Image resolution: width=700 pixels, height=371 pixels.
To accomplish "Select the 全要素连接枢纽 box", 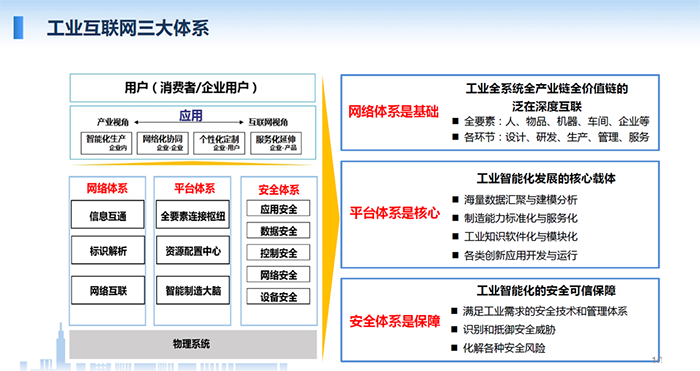I will coord(193,215).
